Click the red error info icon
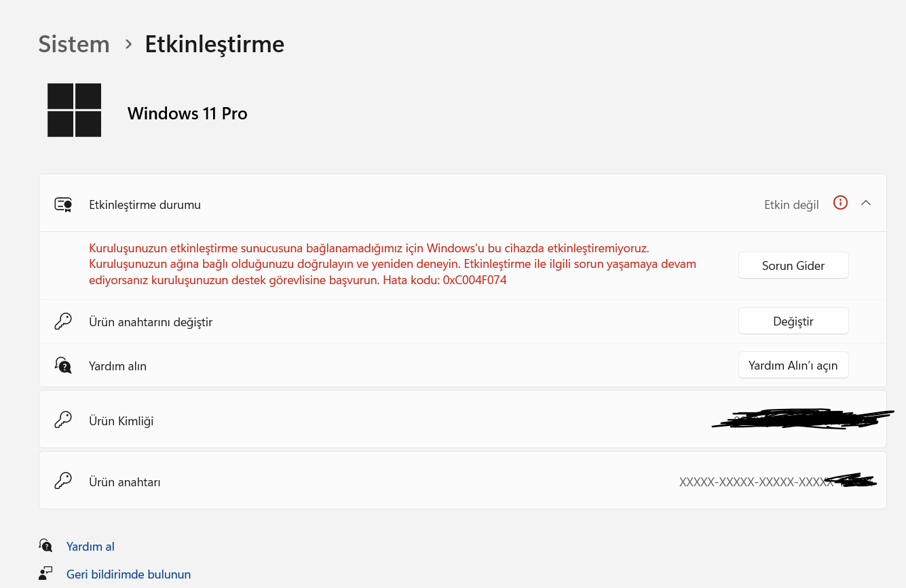The width and height of the screenshot is (906, 588). [x=840, y=203]
